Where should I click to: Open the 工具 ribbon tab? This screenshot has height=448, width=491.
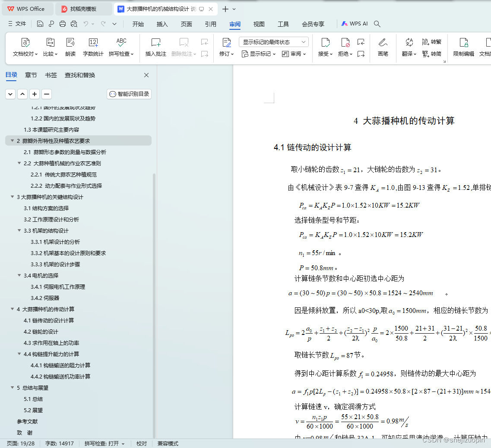click(x=283, y=24)
